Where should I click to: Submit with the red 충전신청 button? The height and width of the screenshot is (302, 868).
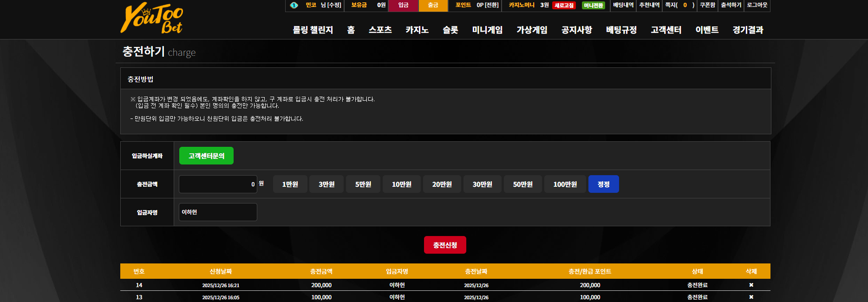click(445, 245)
